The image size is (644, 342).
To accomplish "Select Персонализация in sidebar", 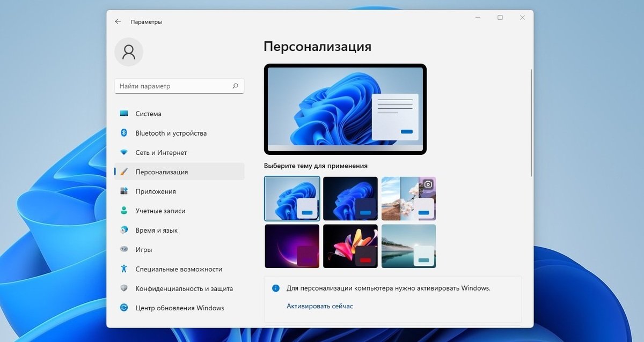I will (179, 172).
